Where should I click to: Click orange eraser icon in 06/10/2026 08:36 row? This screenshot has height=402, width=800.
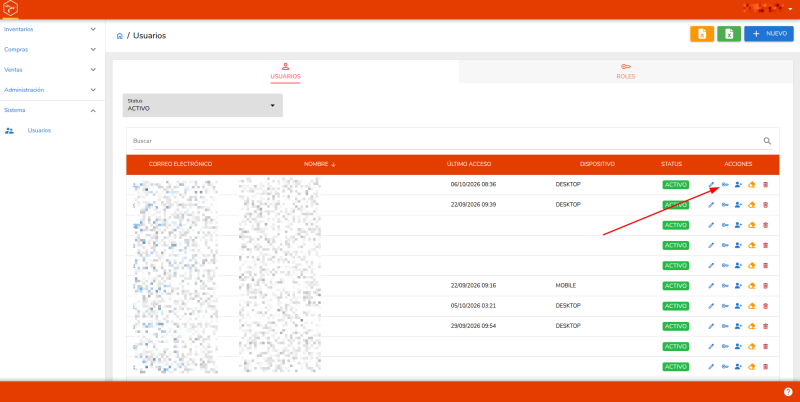pyautogui.click(x=752, y=185)
